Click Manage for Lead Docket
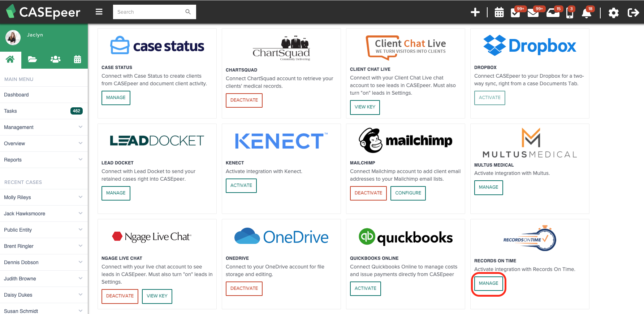 point(116,193)
